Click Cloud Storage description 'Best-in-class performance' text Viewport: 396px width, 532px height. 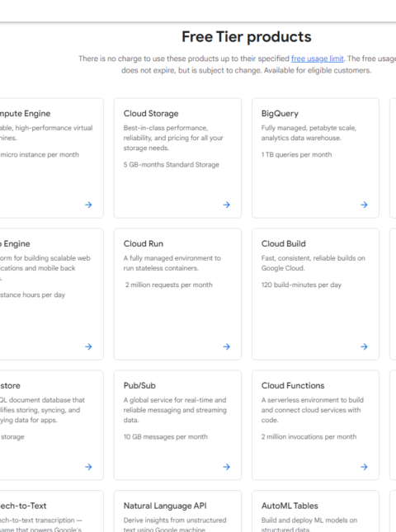166,128
